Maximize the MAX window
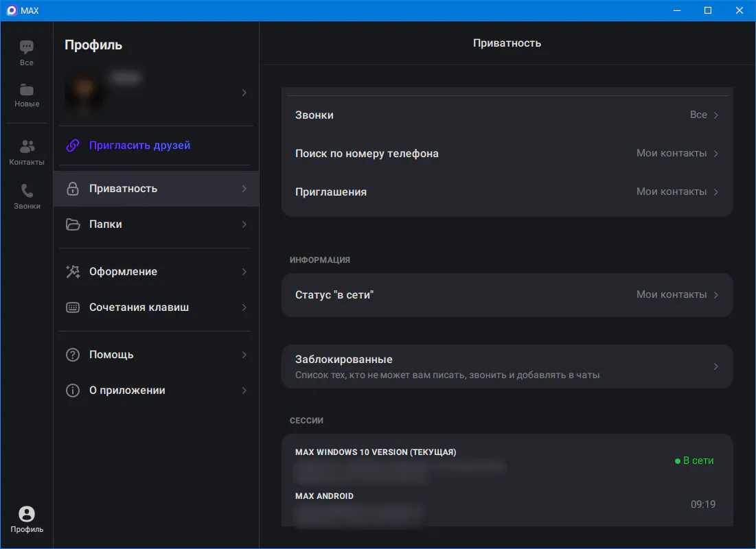This screenshot has height=549, width=756. point(708,10)
